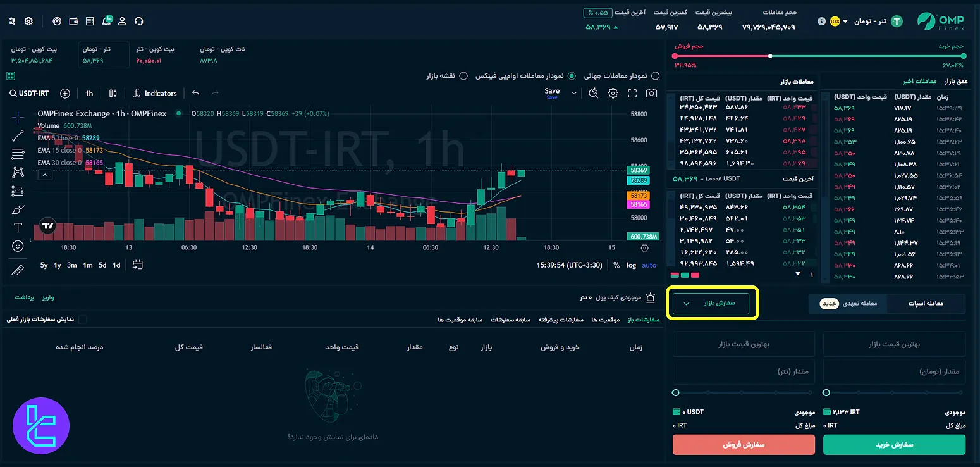Screen dimensions: 980x467
Task: Undo the last chart action
Action: click(x=196, y=93)
